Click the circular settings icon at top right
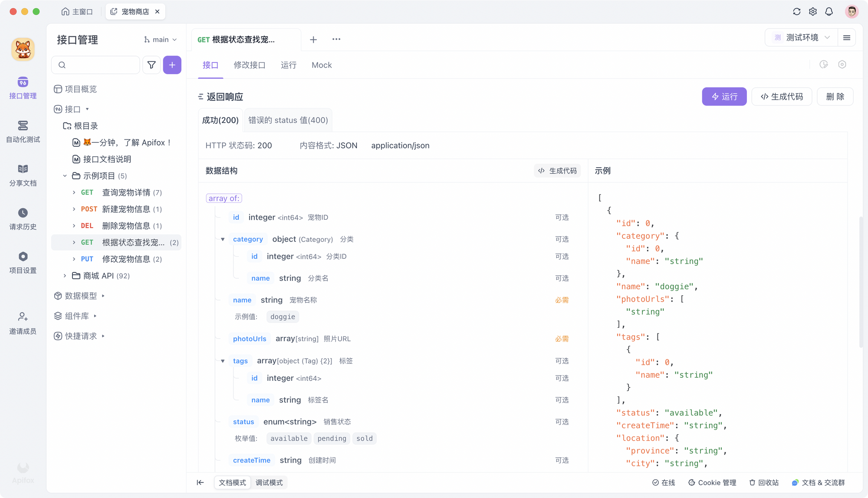Viewport: 868px width, 498px height. coord(842,65)
